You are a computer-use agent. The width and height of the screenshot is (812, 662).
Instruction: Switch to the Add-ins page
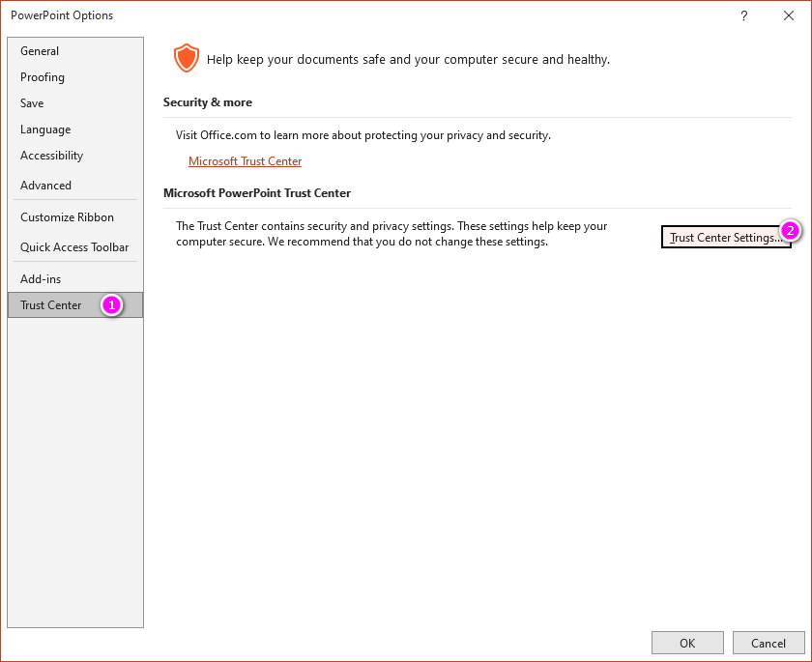coord(40,278)
